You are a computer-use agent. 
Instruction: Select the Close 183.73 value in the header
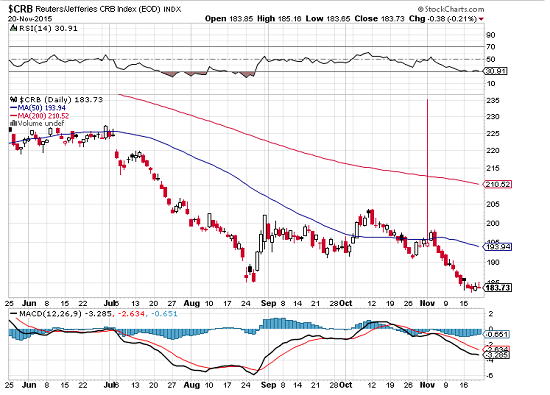379,19
